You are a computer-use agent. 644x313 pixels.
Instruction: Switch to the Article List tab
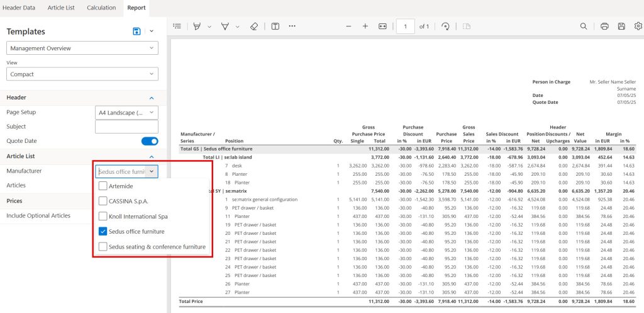[61, 8]
